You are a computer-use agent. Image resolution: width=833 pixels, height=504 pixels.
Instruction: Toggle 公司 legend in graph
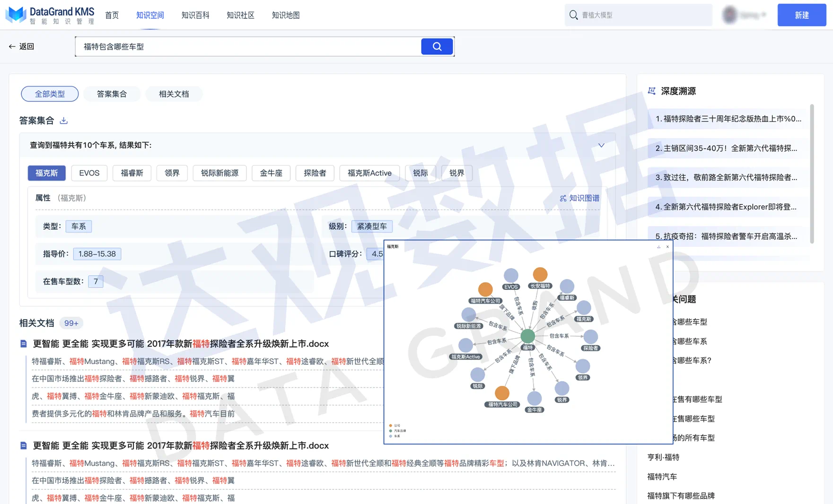click(395, 426)
